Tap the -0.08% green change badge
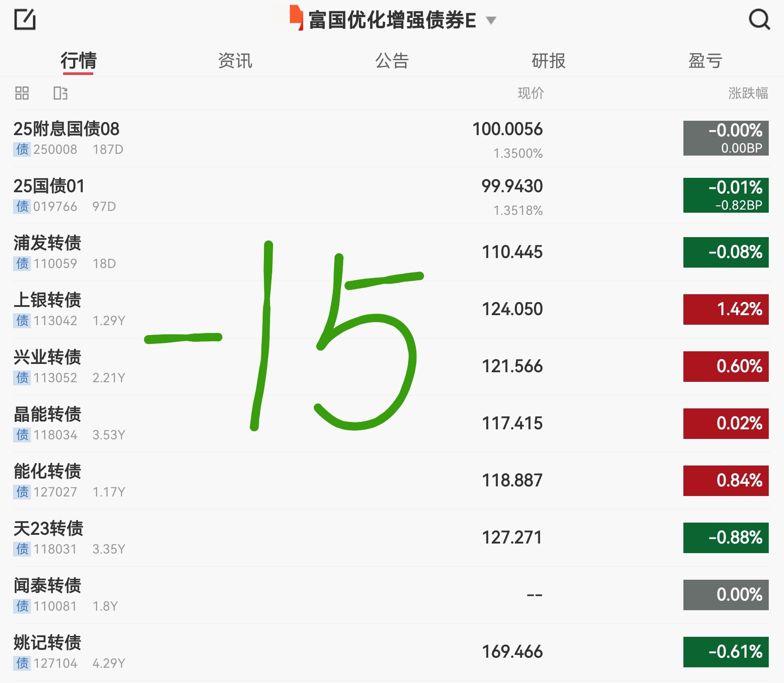 click(x=726, y=252)
